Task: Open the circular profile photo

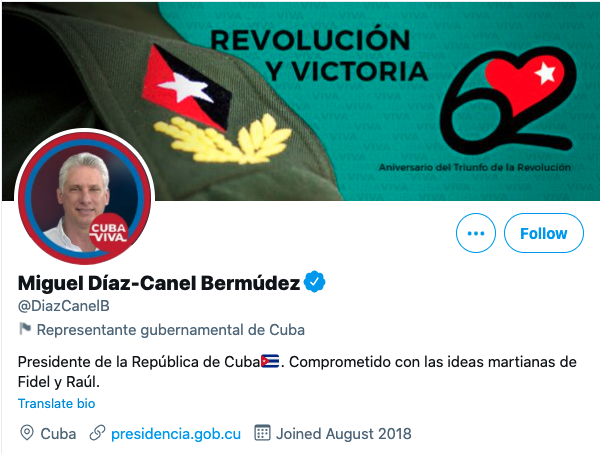Action: (85, 198)
